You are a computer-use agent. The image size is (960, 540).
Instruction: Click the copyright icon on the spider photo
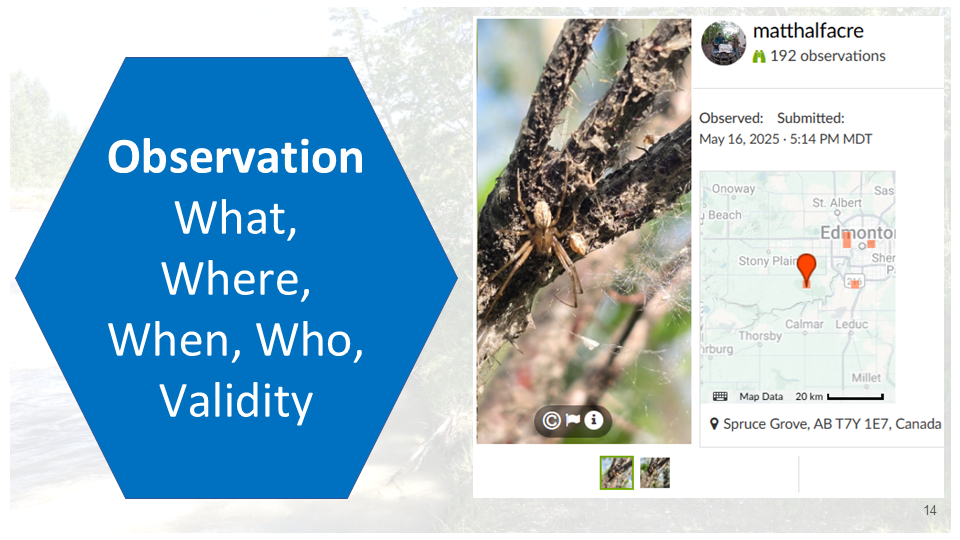pyautogui.click(x=551, y=421)
